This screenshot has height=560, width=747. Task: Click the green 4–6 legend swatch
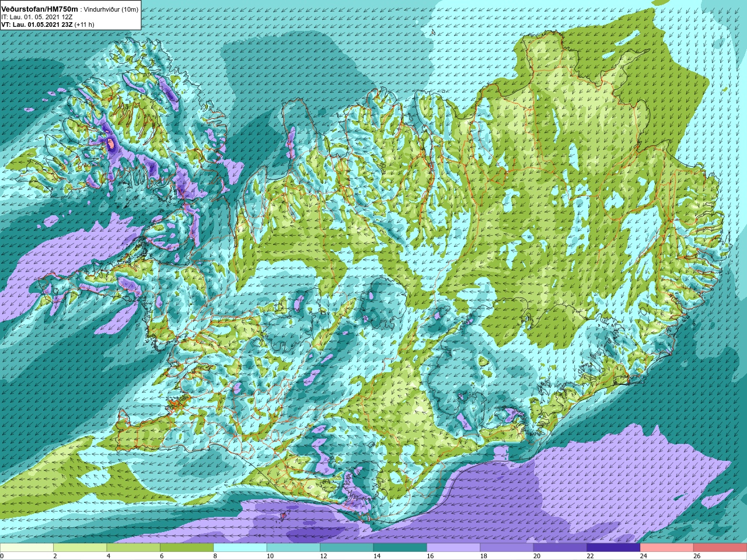click(x=134, y=548)
